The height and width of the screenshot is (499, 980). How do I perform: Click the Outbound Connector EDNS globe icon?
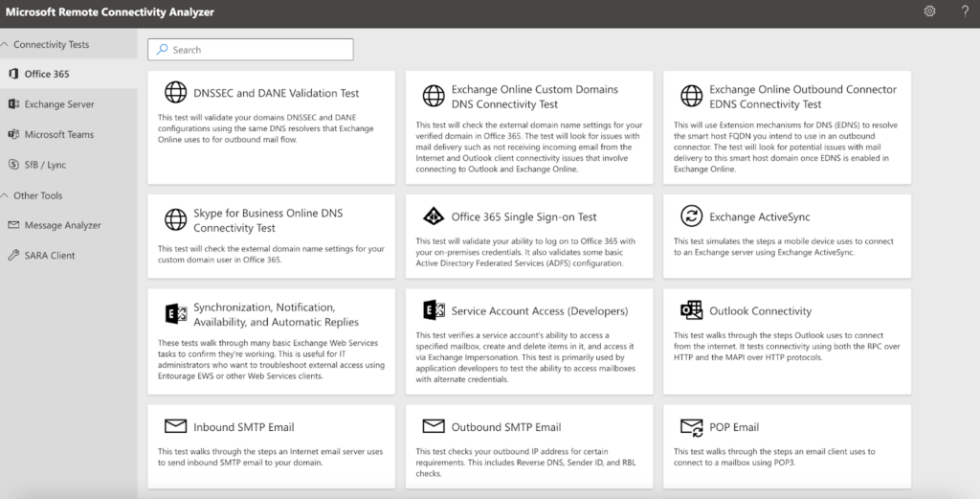pos(691,96)
